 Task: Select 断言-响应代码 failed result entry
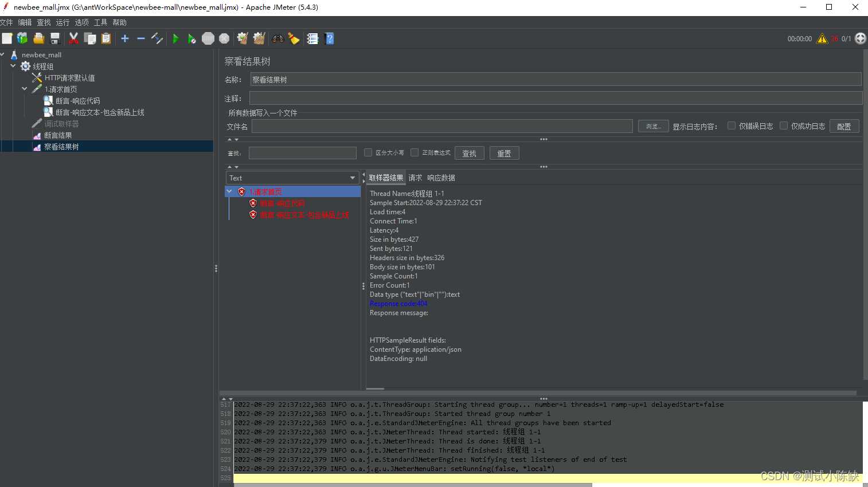[x=283, y=203]
